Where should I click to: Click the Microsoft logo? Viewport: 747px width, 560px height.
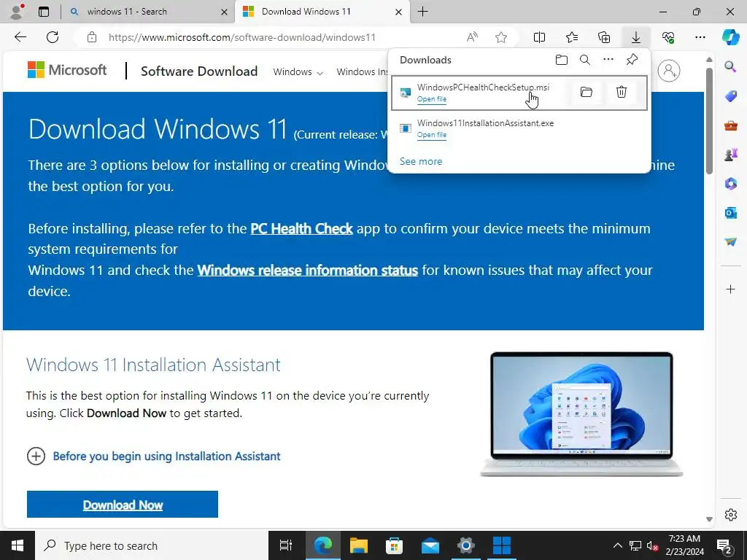[67, 70]
